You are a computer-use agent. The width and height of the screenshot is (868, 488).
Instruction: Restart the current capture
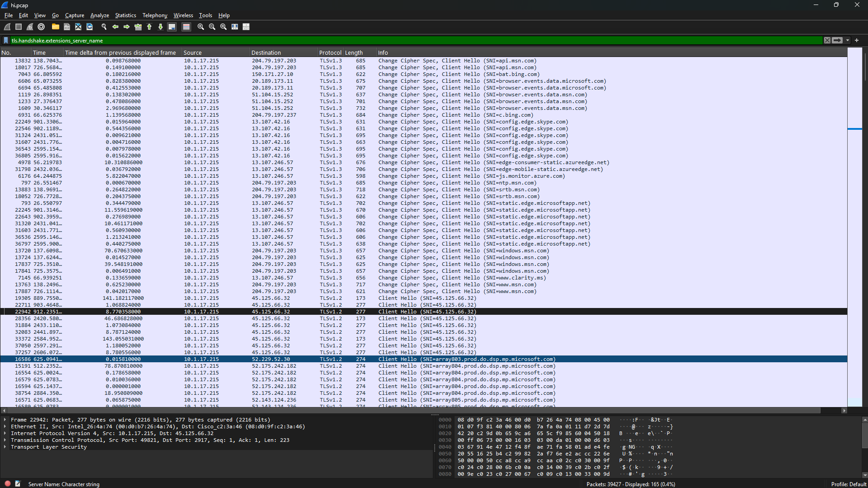click(30, 27)
